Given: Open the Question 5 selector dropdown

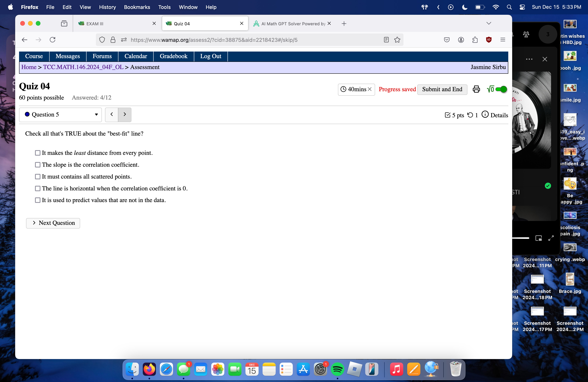Looking at the screenshot, I should click(x=60, y=115).
